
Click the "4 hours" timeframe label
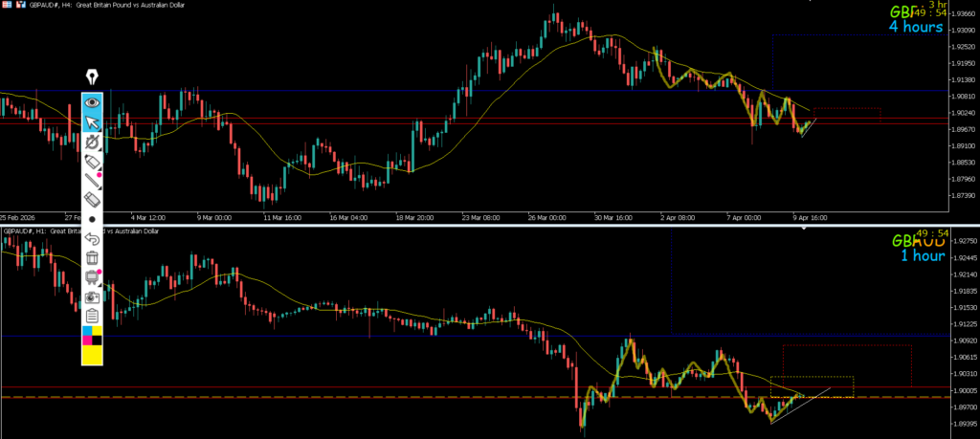(916, 27)
